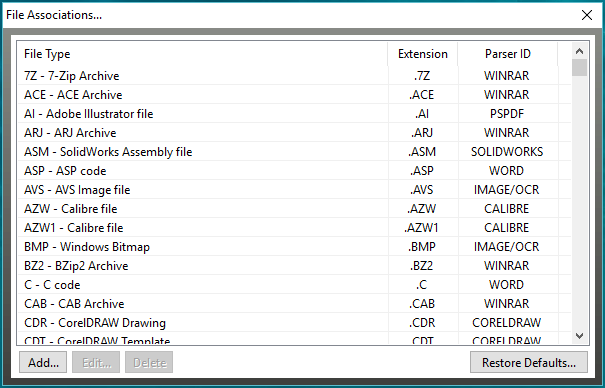Select the 'AZW1 - Calibre file' row

294,228
